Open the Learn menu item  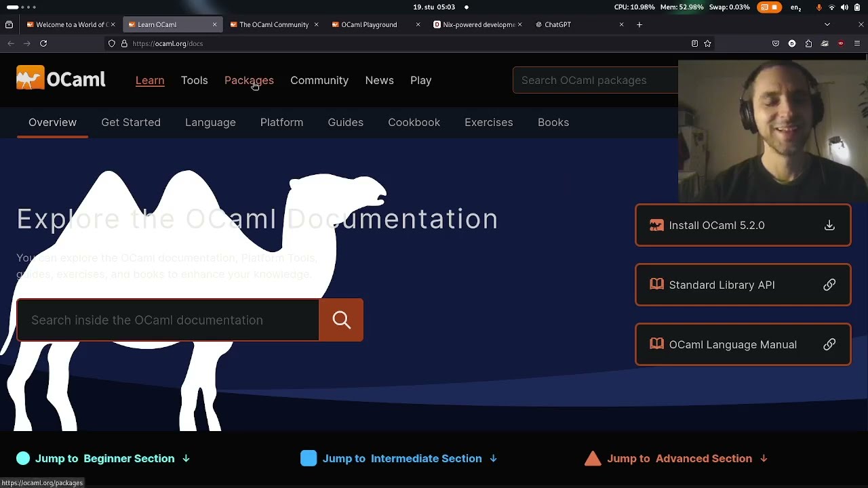coord(150,80)
